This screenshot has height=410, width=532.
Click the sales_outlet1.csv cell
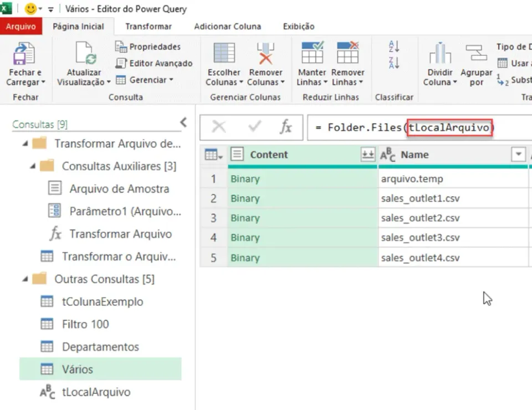click(453, 198)
